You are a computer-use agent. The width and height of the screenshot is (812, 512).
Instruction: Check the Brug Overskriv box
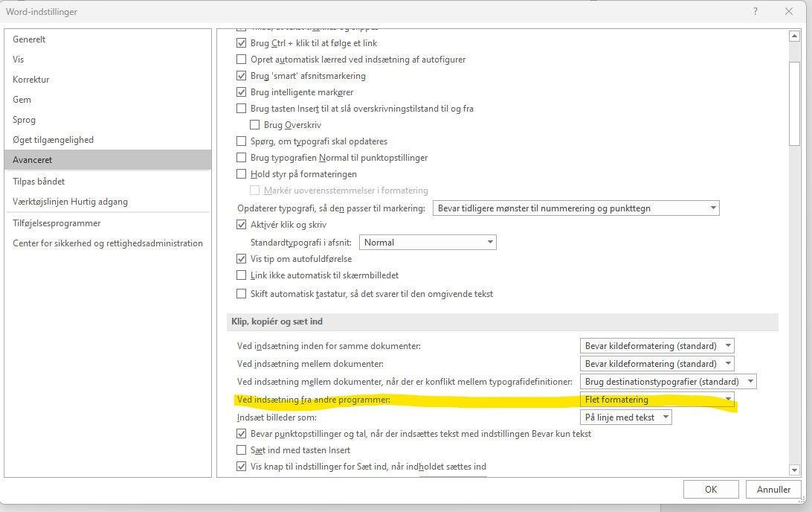[x=255, y=125]
